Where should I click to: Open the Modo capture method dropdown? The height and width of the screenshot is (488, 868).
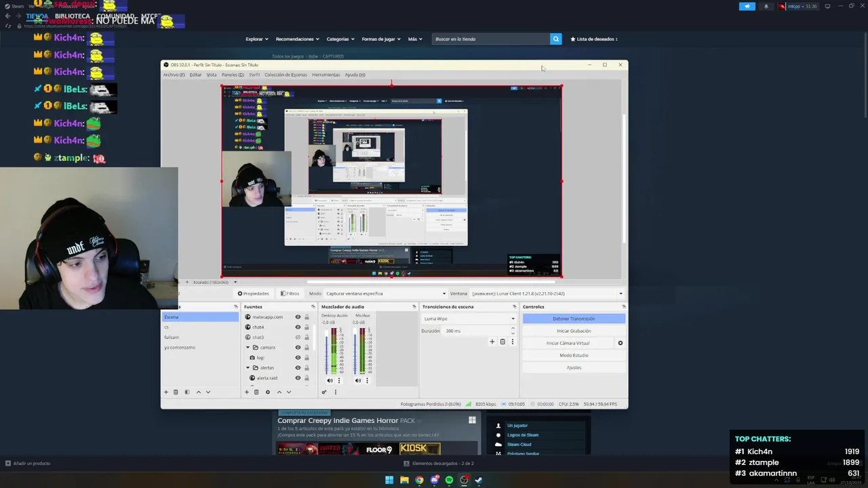pos(386,293)
